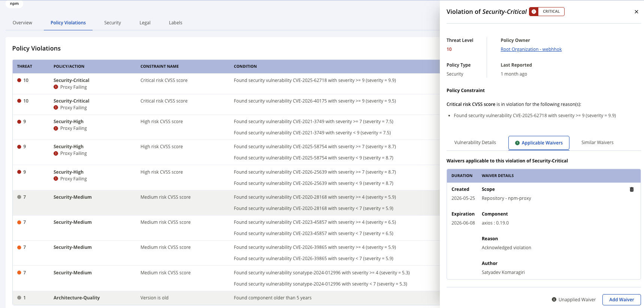Delete the waiver using the trash icon

[x=632, y=189]
